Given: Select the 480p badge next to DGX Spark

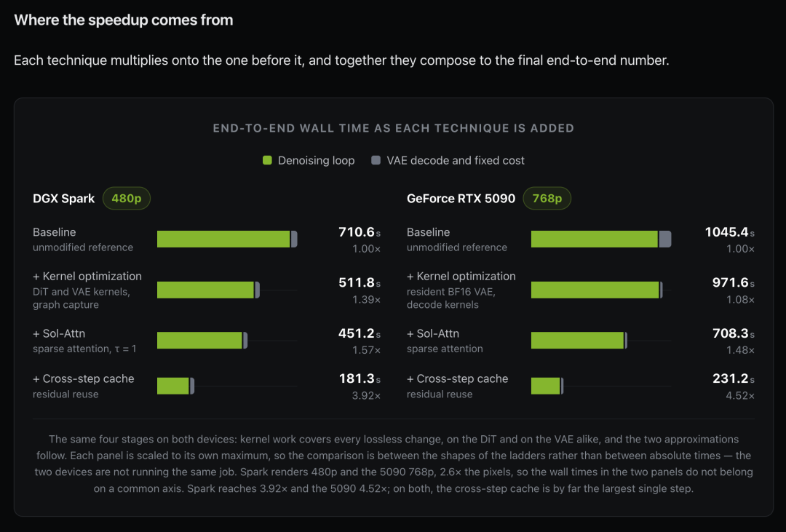Looking at the screenshot, I should coord(127,199).
